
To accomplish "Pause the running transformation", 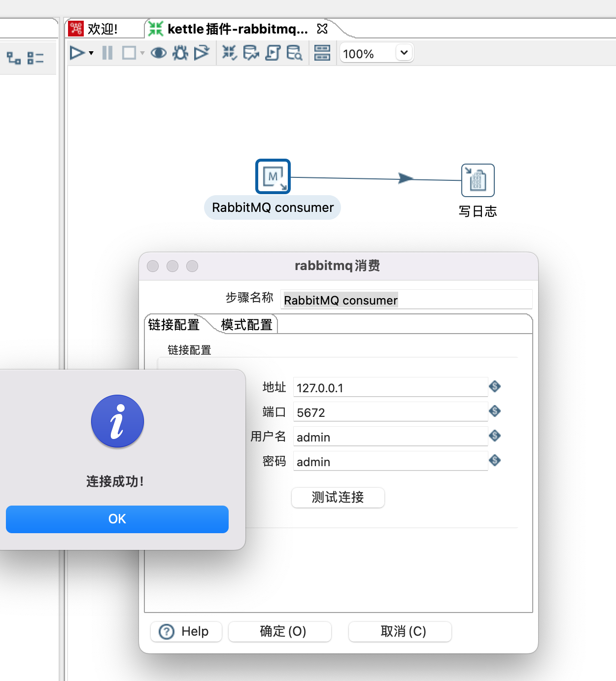I will point(107,53).
